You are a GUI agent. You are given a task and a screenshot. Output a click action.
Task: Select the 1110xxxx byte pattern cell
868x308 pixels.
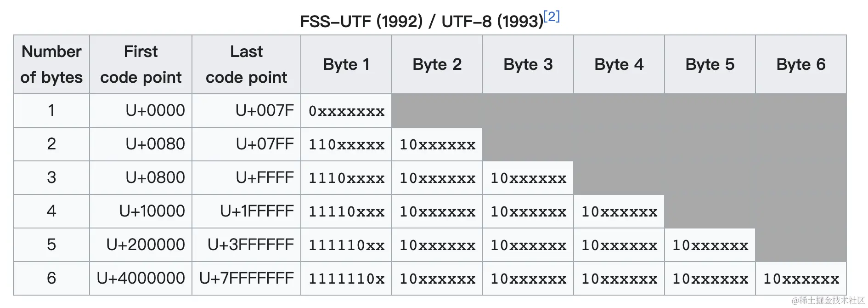pos(346,178)
